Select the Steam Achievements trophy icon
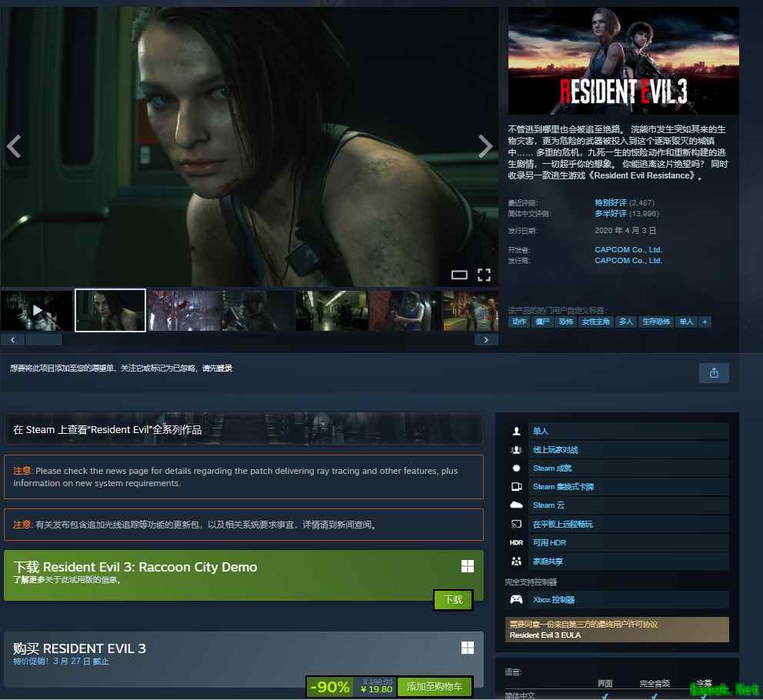 tap(517, 468)
